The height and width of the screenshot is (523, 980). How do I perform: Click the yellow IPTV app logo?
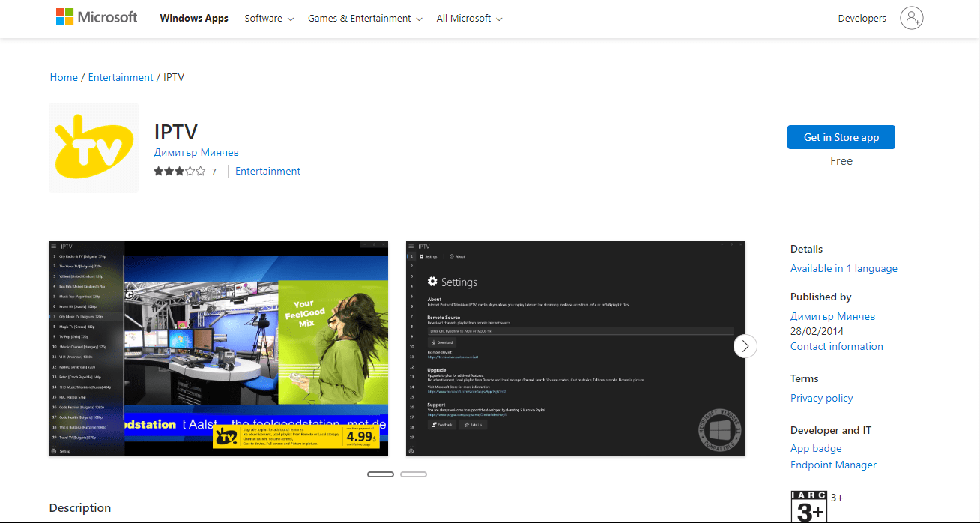(94, 148)
